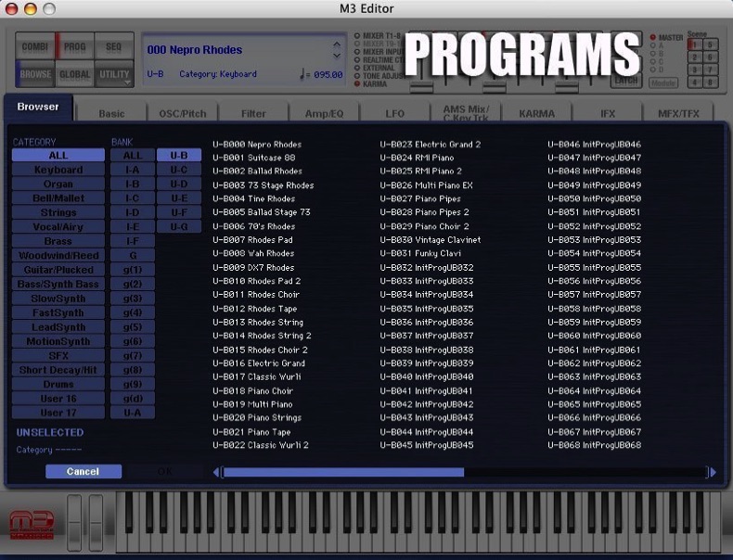Select the KARMA radio option
This screenshot has width=733, height=560.
(357, 84)
